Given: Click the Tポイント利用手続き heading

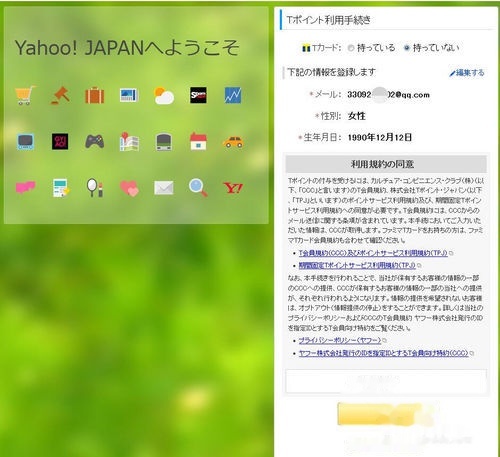Looking at the screenshot, I should 329,20.
